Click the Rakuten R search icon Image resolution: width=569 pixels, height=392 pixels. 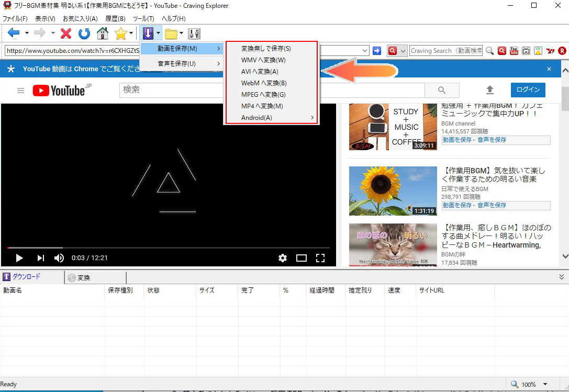click(562, 51)
